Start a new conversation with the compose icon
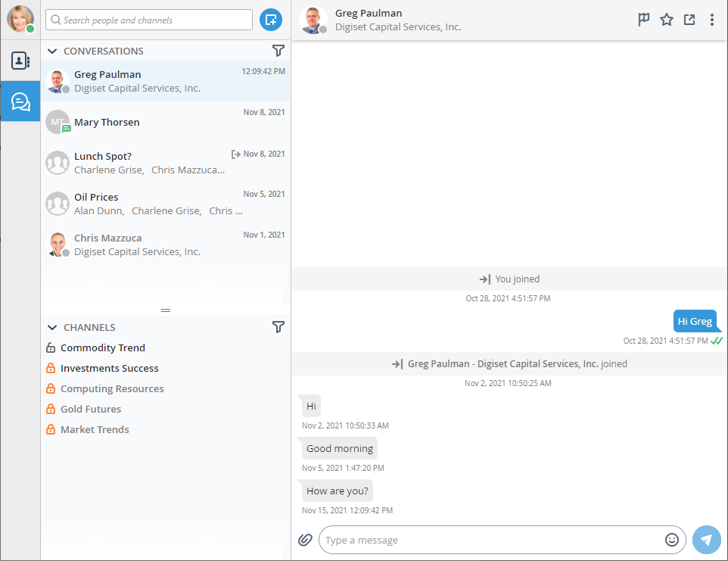This screenshot has height=561, width=728. click(270, 20)
